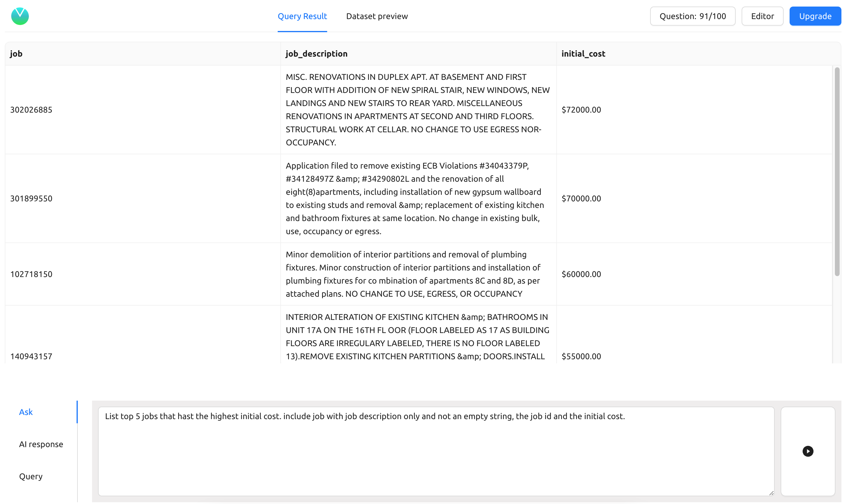
Task: Open the Editor button
Action: tap(762, 16)
